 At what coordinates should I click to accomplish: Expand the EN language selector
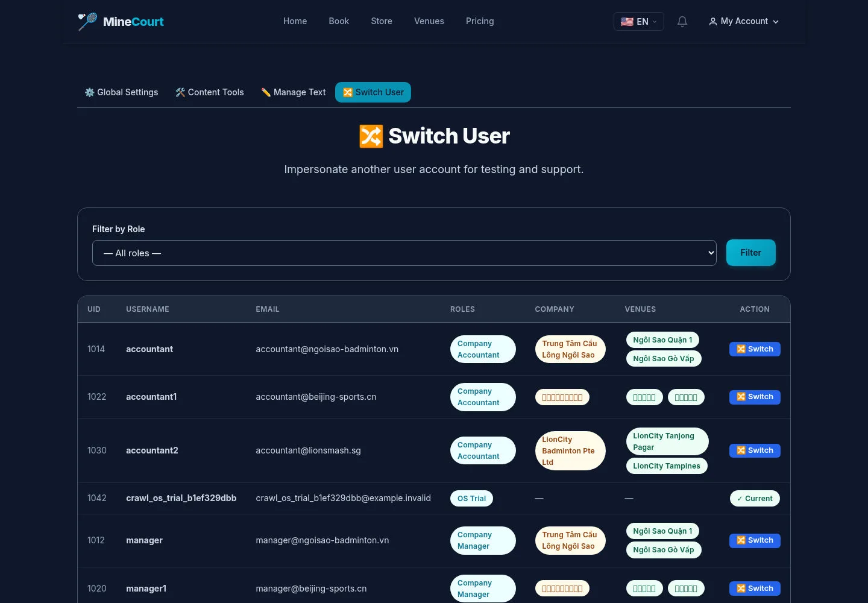coord(639,22)
